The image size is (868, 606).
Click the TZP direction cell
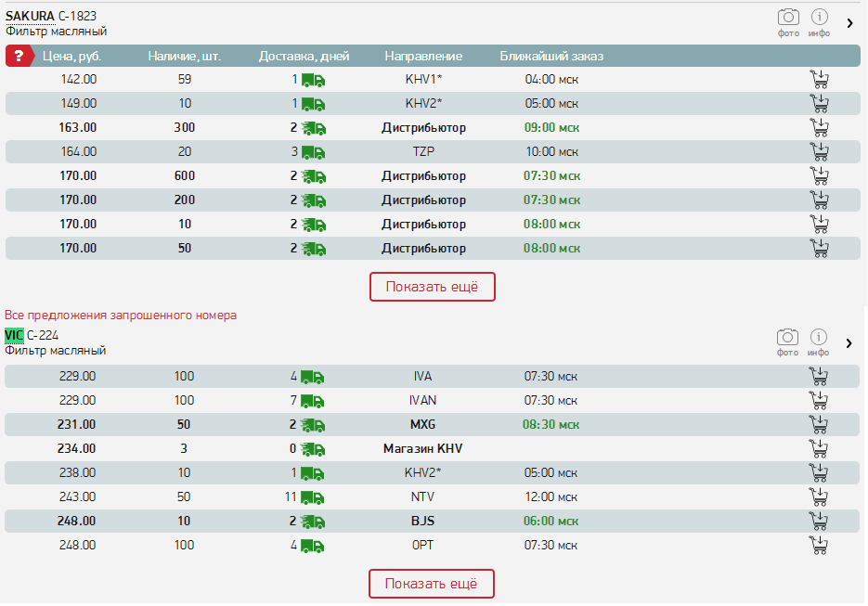click(423, 151)
